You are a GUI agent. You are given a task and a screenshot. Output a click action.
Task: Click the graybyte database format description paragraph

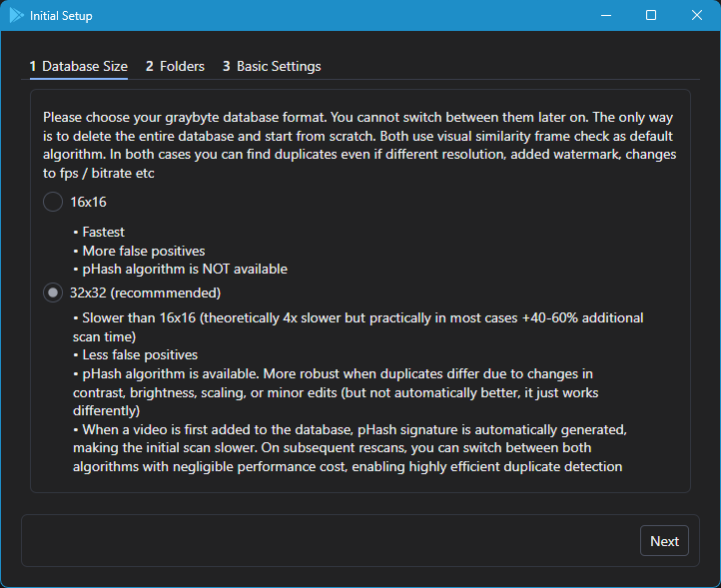(360, 137)
